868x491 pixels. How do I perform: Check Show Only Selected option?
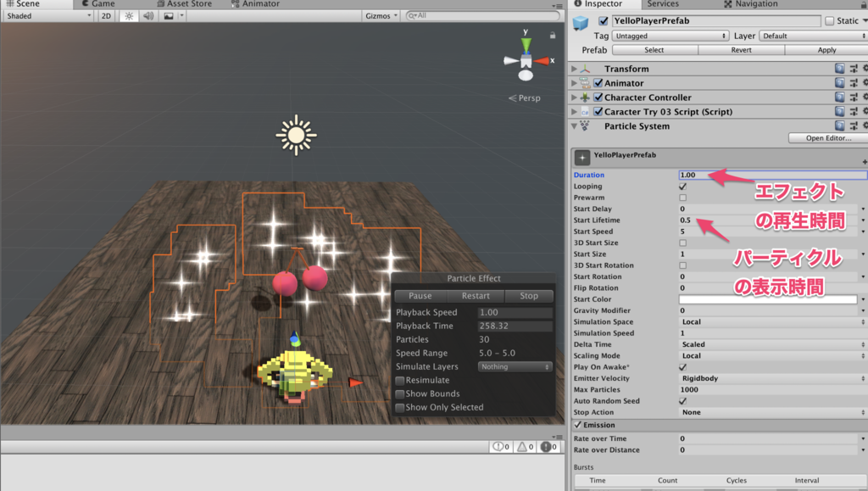point(400,408)
